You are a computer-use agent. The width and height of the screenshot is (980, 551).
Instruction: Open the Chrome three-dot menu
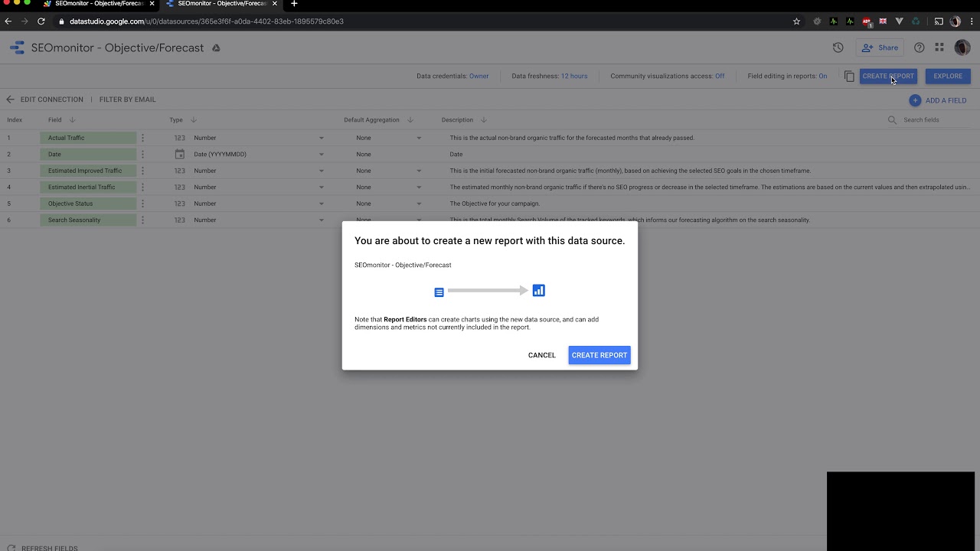tap(971, 21)
